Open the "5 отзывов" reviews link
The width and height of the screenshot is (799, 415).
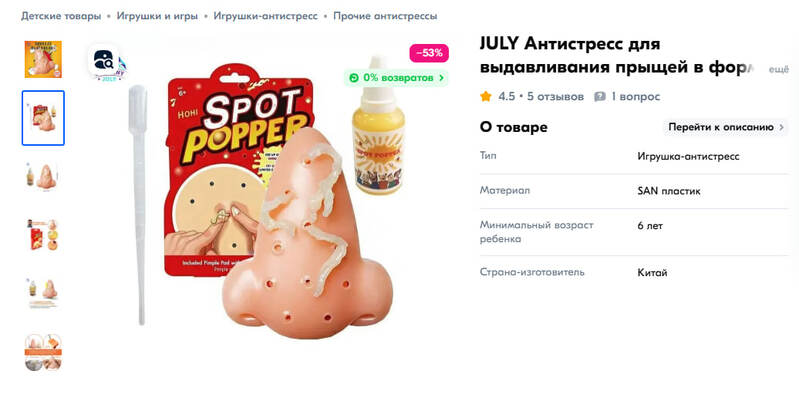(555, 96)
